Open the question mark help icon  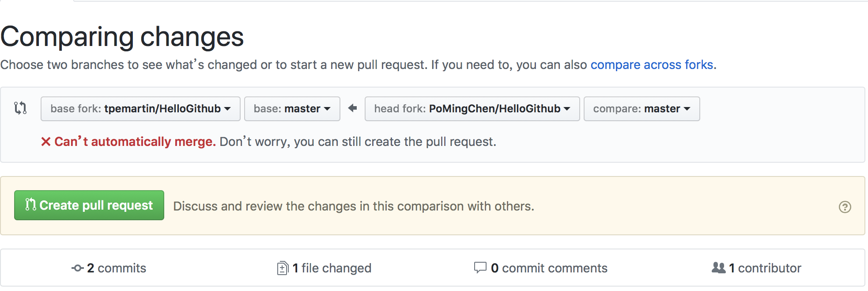(x=845, y=207)
